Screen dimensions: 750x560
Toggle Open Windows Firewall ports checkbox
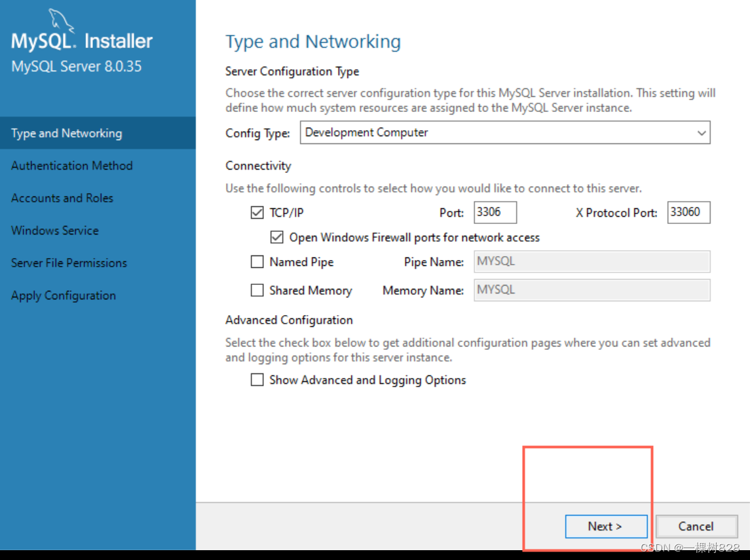coord(276,237)
